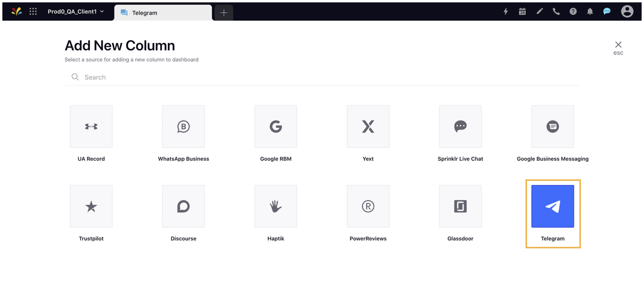Pick the Trustpilot star tile
The image size is (644, 296).
point(91,206)
